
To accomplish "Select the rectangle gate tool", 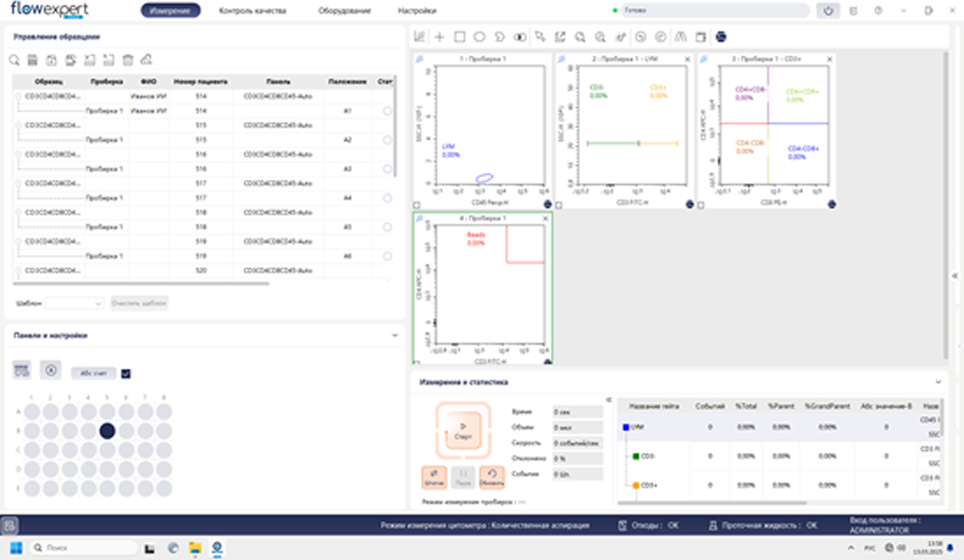I will [460, 37].
